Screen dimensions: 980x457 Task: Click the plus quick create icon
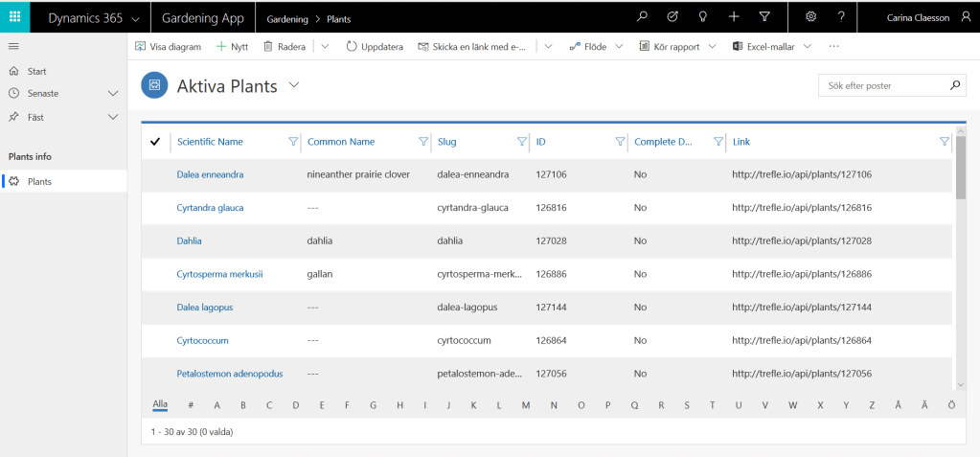[x=733, y=17]
